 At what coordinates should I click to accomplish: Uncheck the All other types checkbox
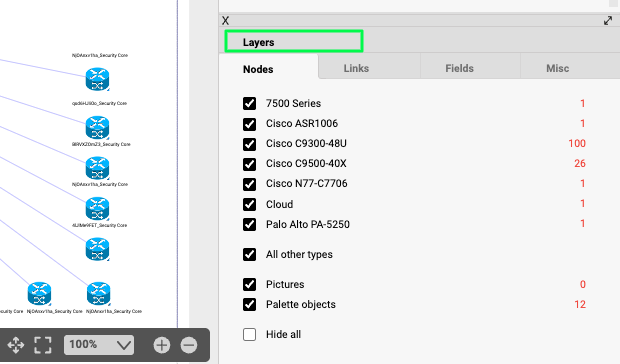250,255
